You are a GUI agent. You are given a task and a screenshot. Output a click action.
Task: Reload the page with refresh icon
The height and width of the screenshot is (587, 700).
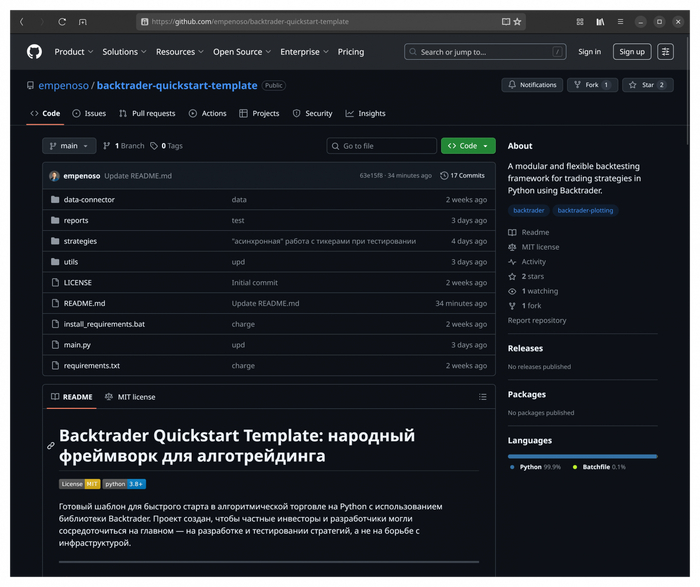click(x=62, y=21)
